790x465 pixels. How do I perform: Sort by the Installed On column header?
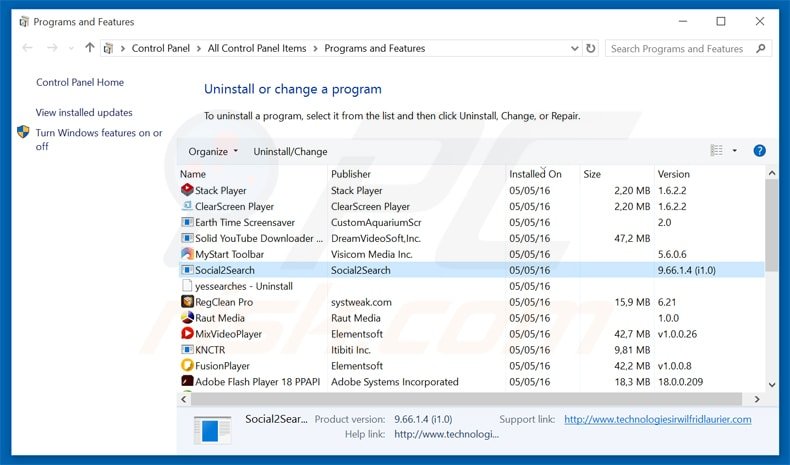click(x=535, y=174)
